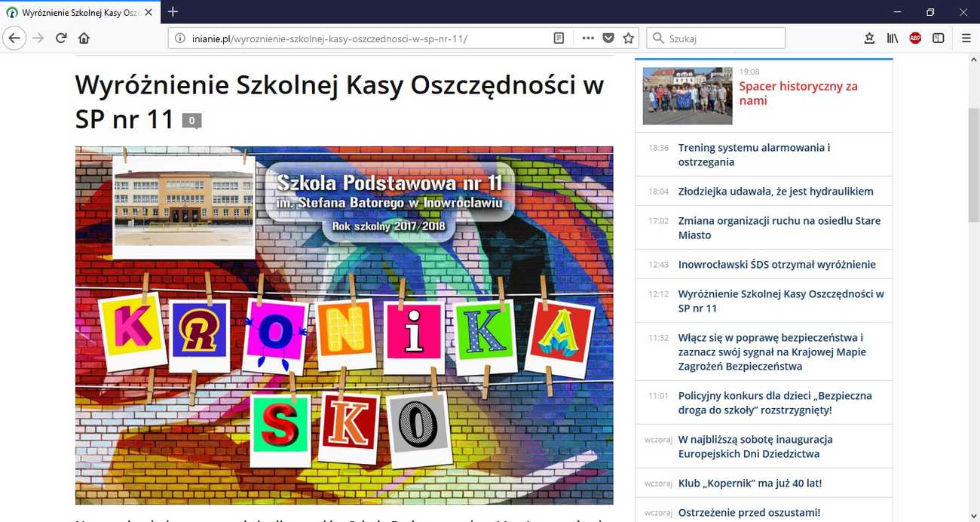Bookmark this page with the star
980x522 pixels.
629,38
